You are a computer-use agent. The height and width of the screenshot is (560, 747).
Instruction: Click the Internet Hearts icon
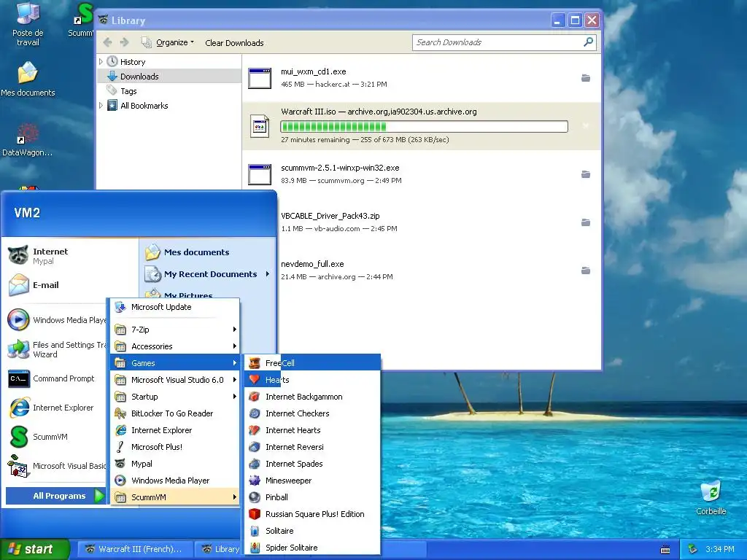tap(255, 430)
